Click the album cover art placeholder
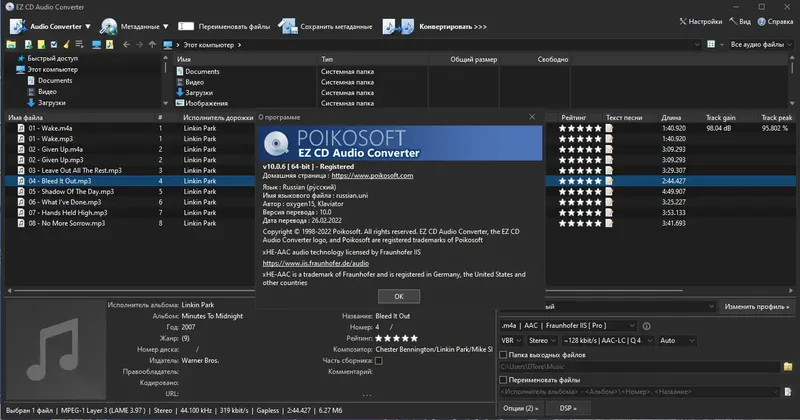 [x=56, y=350]
